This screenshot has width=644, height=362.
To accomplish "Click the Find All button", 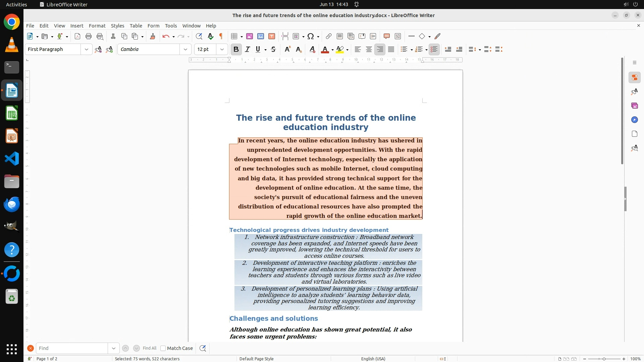I will click(150, 348).
